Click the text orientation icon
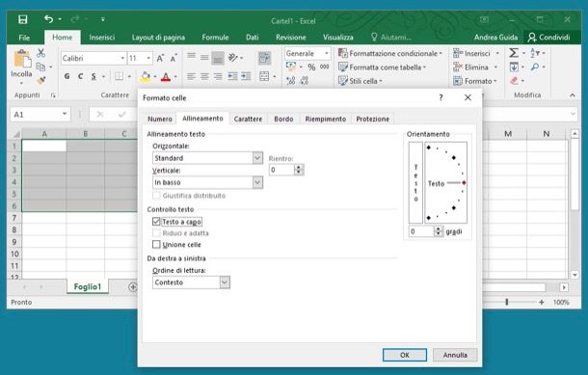Image resolution: width=588 pixels, height=375 pixels. tap(233, 58)
